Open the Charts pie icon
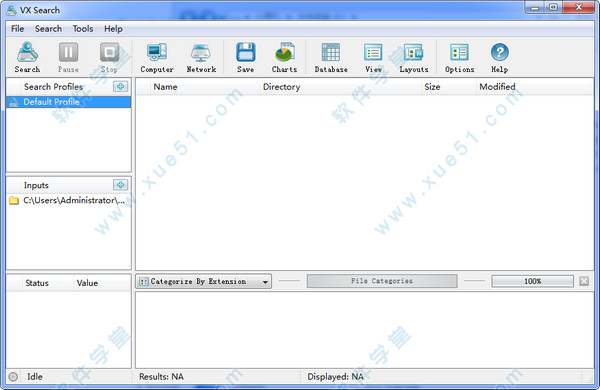Viewport: 600px width, 390px height. click(284, 57)
